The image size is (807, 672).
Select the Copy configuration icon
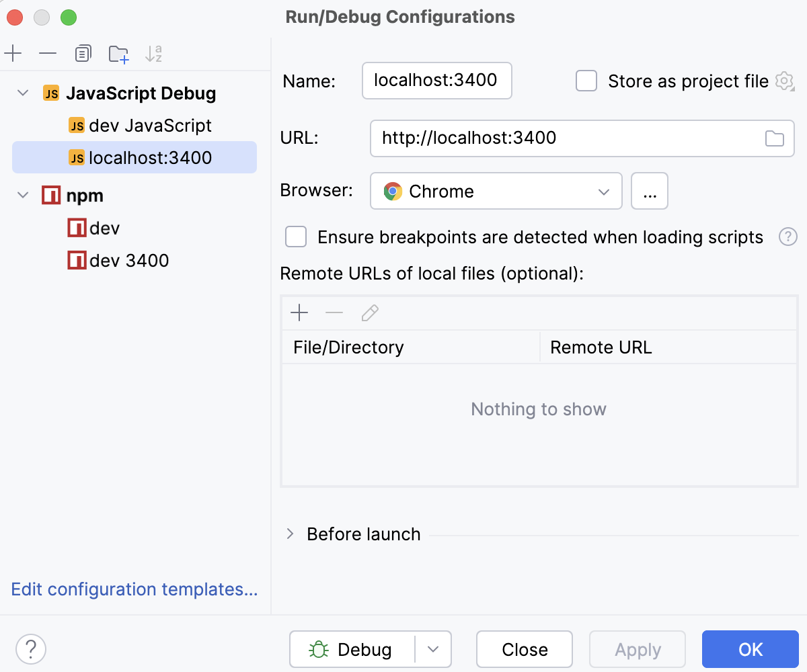83,54
